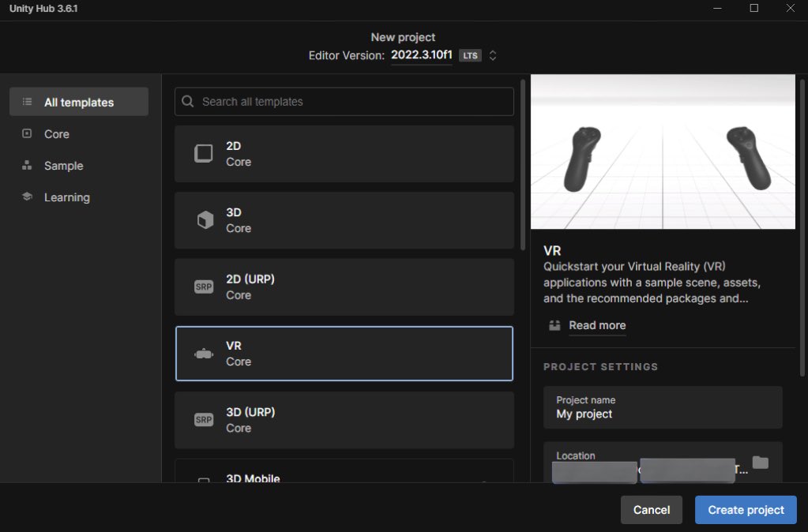Click the VR template description text

(652, 283)
